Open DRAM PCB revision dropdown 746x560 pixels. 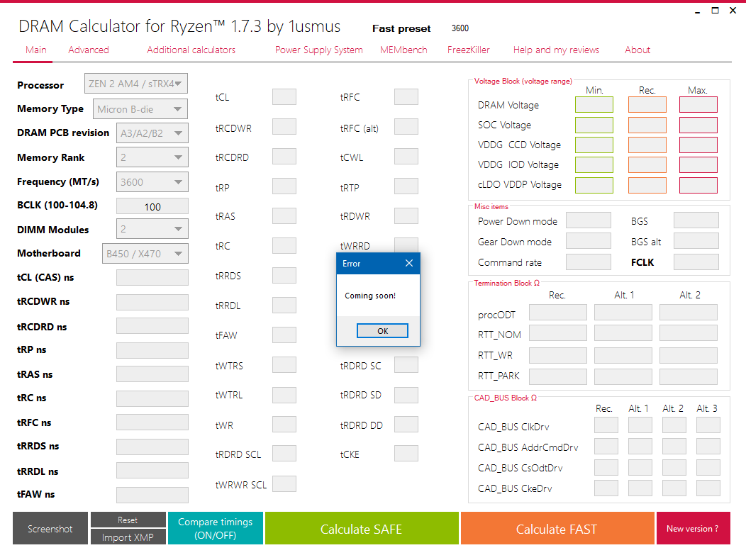(x=152, y=133)
